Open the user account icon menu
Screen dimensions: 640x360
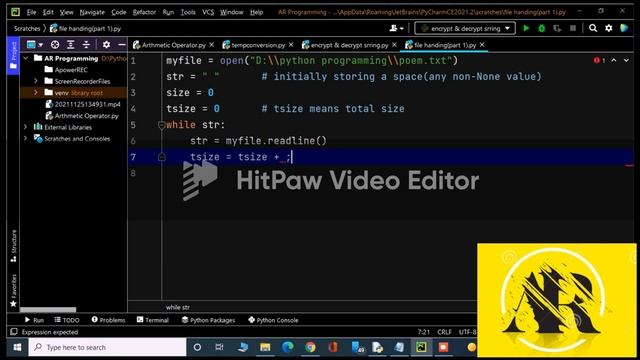396,28
